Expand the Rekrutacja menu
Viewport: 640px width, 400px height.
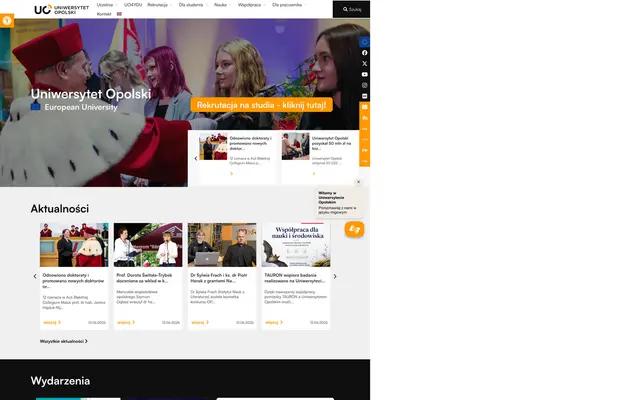tap(160, 5)
